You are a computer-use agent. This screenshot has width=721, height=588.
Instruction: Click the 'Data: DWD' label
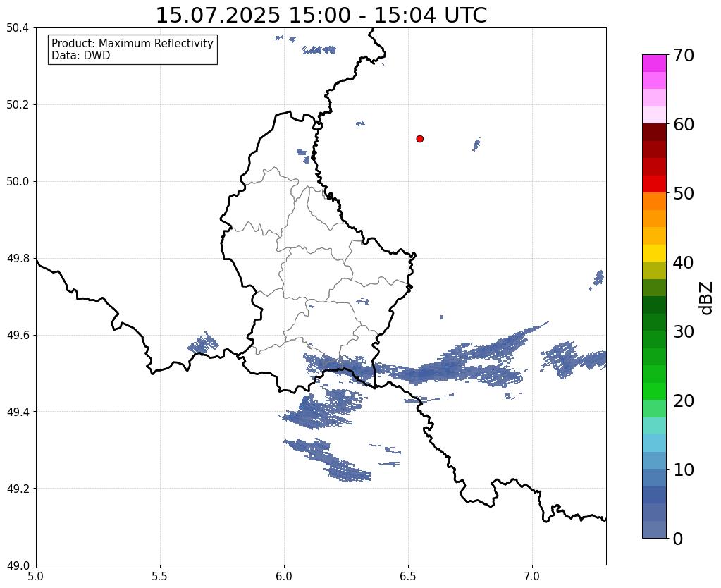click(x=81, y=55)
